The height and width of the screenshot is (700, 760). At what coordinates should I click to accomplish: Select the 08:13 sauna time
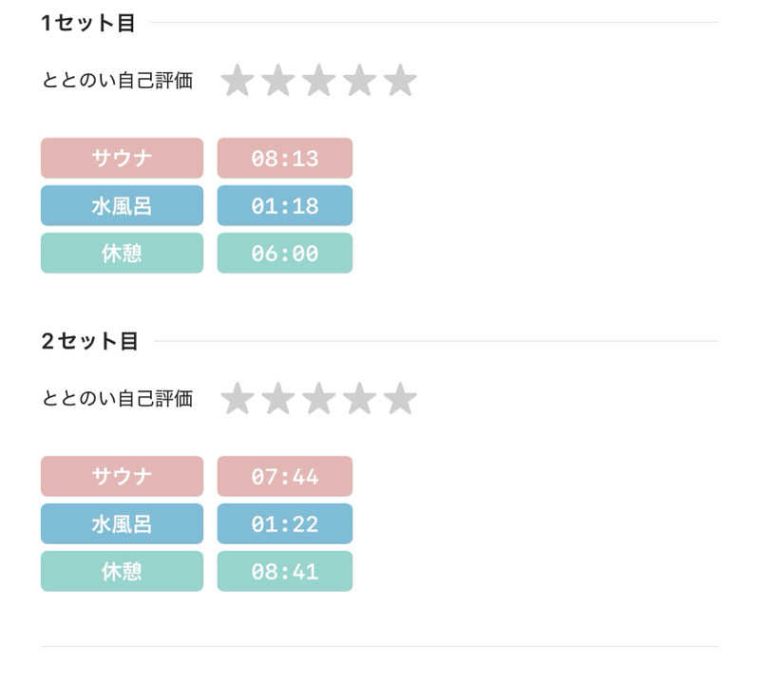(x=285, y=158)
